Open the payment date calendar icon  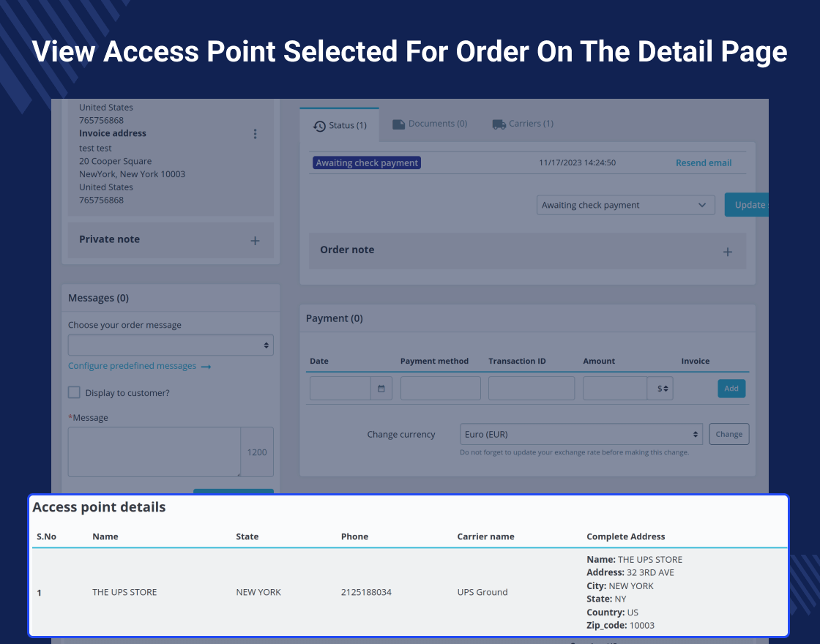click(x=381, y=389)
